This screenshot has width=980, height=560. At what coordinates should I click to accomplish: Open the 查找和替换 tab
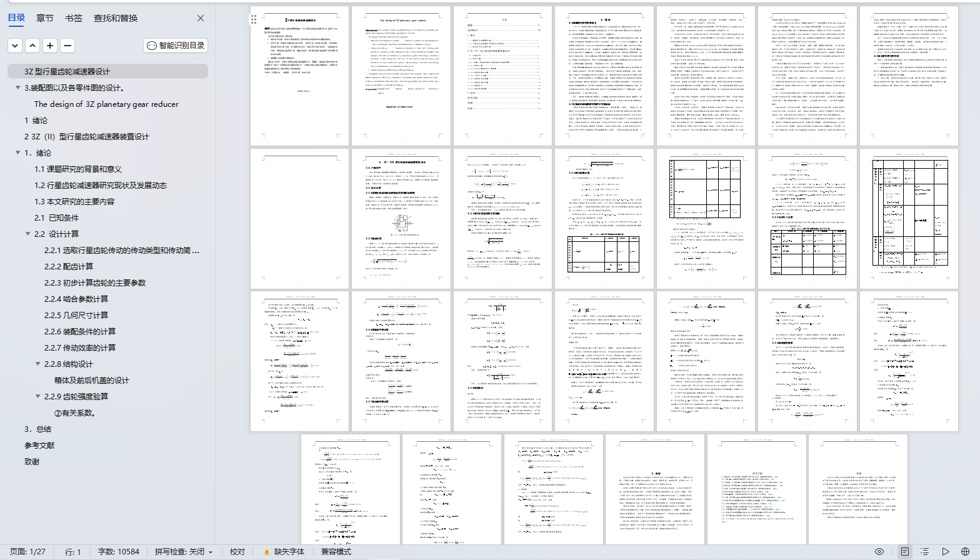pos(116,18)
